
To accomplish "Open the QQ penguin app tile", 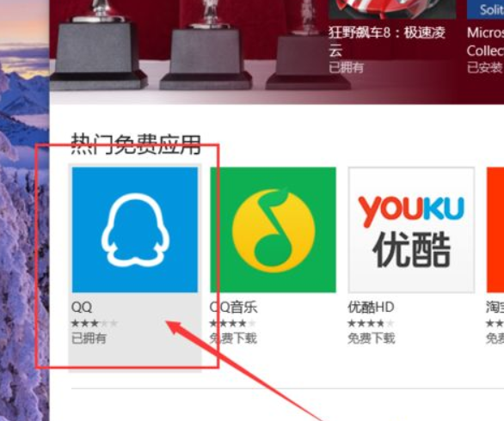I will pyautogui.click(x=135, y=229).
